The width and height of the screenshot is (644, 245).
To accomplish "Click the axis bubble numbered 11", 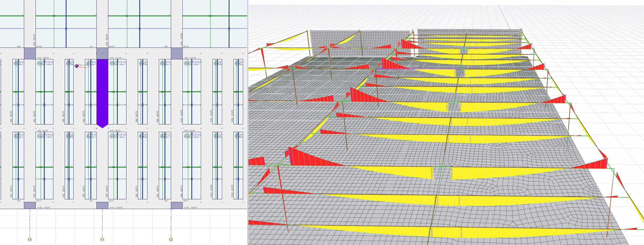I will 102,239.
